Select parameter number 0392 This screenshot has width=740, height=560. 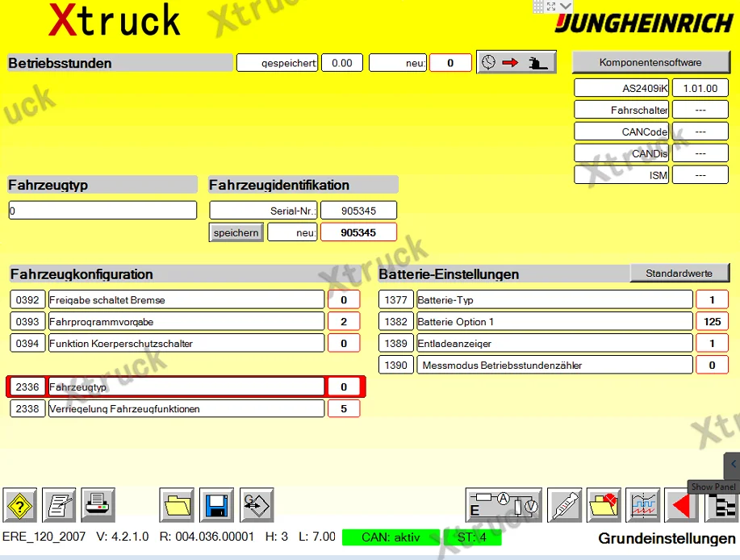27,300
